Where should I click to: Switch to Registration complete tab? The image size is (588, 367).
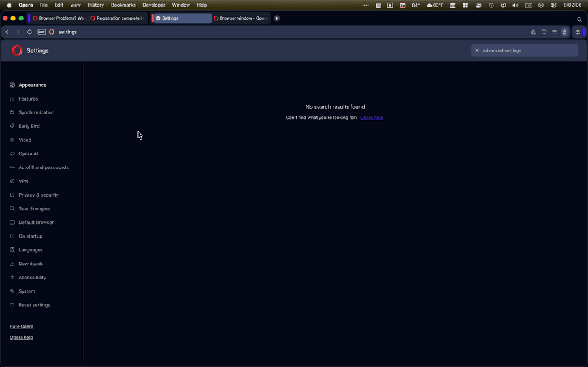[x=118, y=18]
